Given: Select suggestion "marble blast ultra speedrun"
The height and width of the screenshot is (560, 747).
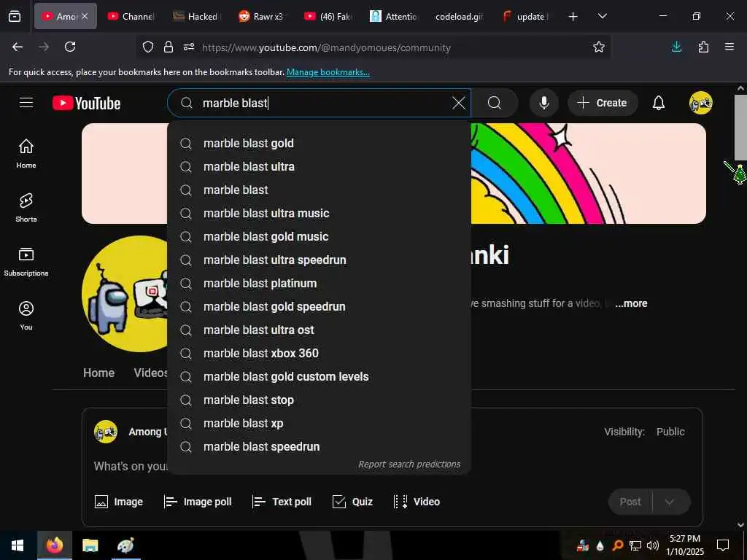Looking at the screenshot, I should (x=320, y=260).
